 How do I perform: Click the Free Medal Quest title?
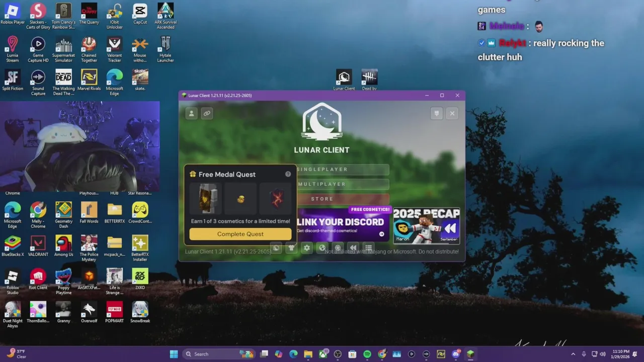(x=227, y=174)
